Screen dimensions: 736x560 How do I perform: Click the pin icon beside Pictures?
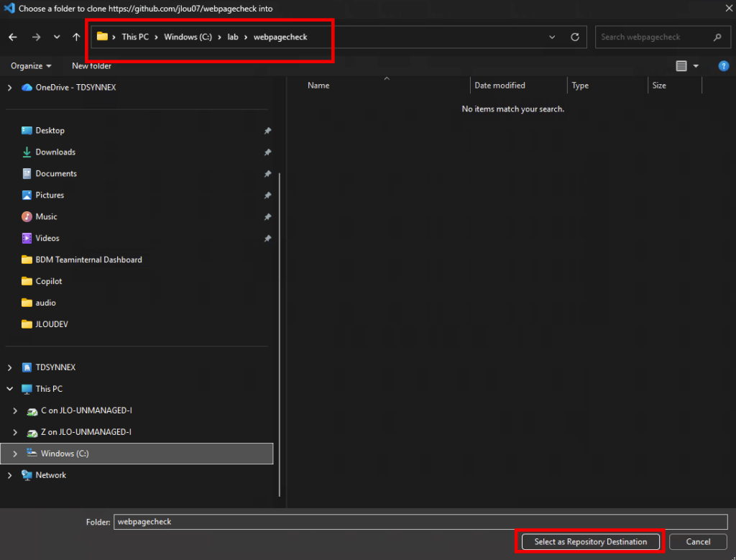click(x=267, y=196)
